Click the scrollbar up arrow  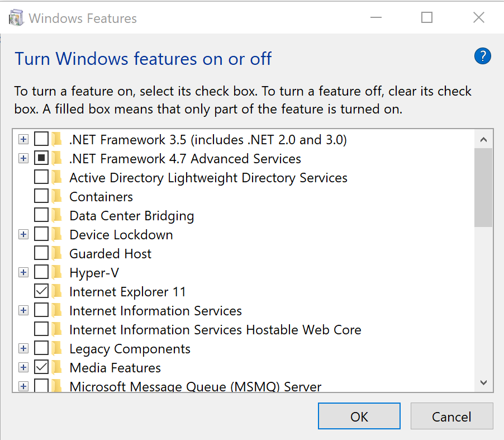pos(483,139)
